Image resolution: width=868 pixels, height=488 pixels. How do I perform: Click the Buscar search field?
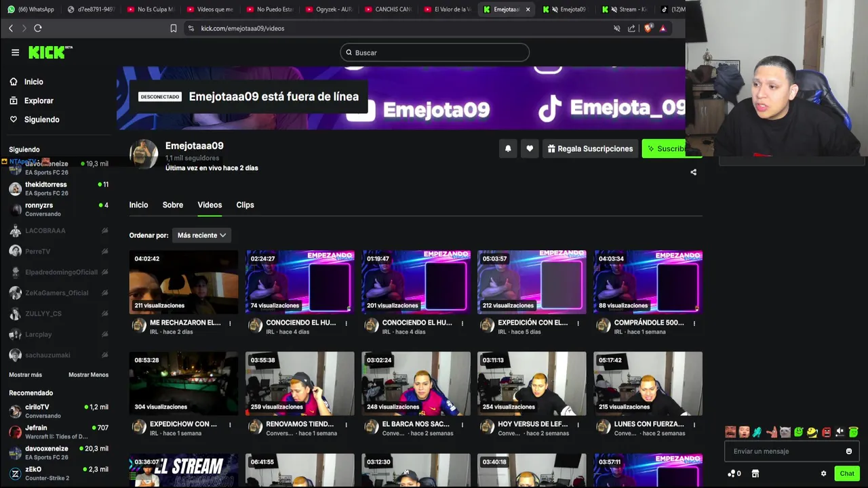coord(435,52)
